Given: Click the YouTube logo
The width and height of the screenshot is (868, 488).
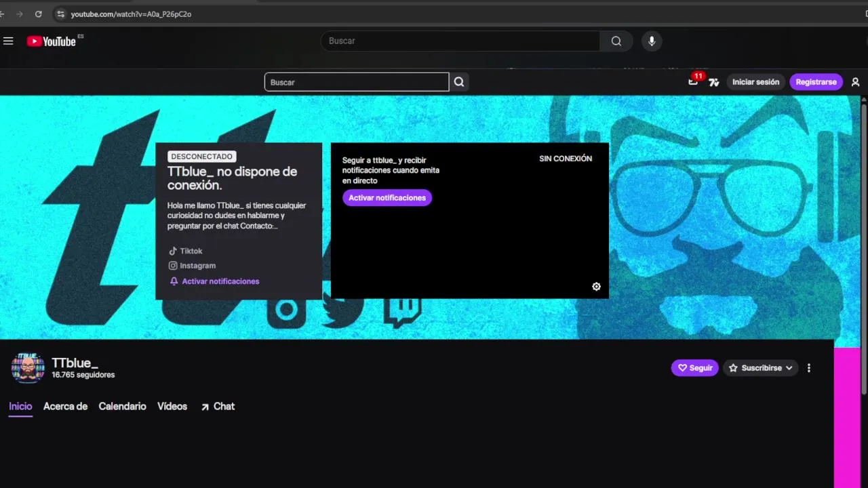Looking at the screenshot, I should 52,41.
